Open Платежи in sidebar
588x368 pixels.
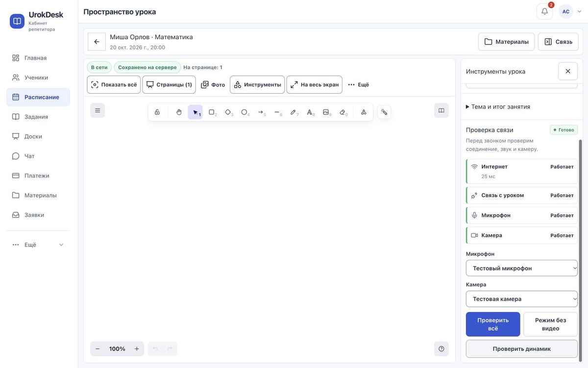coord(38,176)
